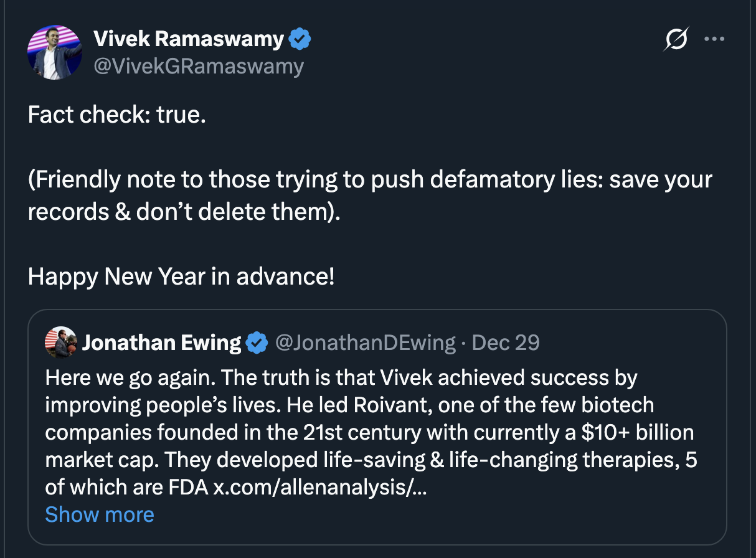This screenshot has width=756, height=558.
Task: Open the @VivekGRamaswamy handle link
Action: tap(199, 65)
